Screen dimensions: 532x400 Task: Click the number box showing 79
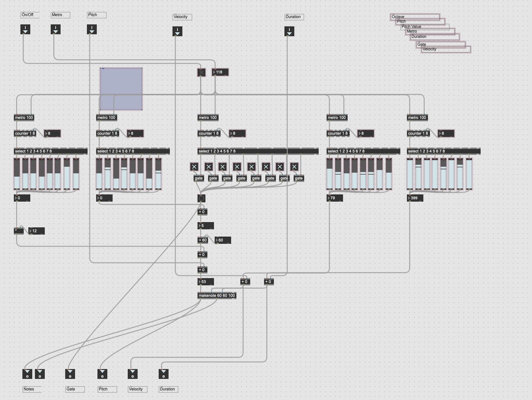[x=335, y=198]
